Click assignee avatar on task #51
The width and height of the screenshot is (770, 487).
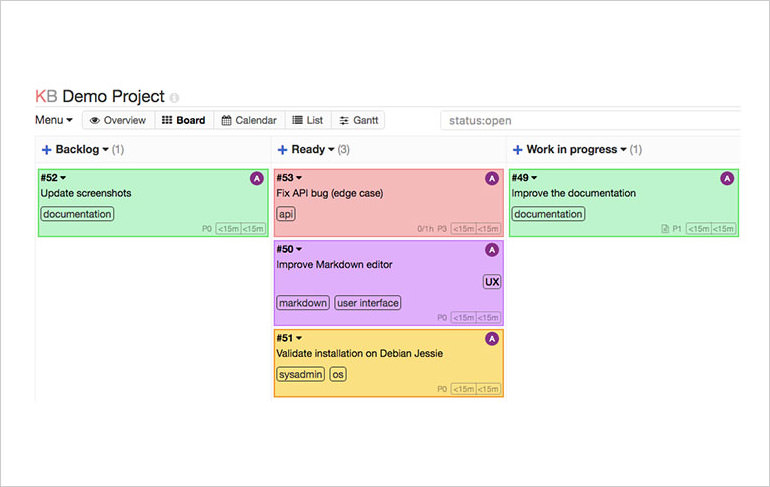click(x=491, y=339)
